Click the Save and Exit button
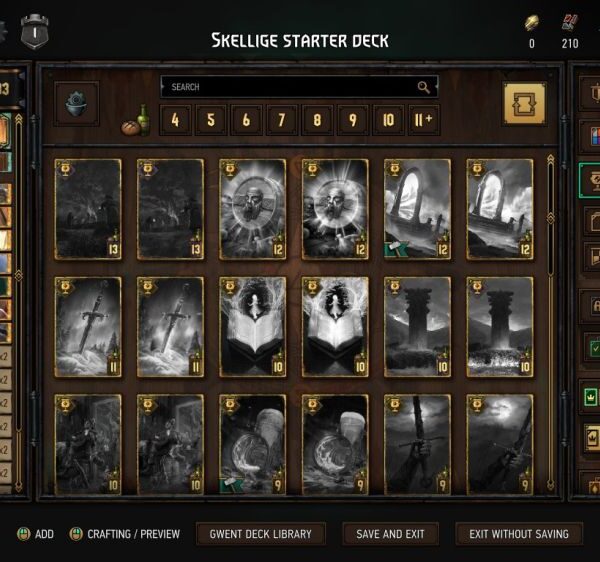This screenshot has width=600, height=562. pos(390,534)
